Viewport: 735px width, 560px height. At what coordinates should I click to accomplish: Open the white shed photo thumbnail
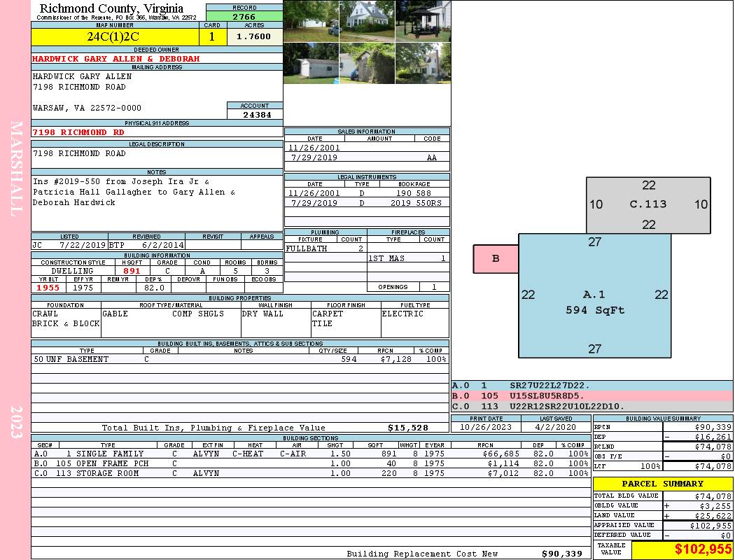pyautogui.click(x=311, y=64)
